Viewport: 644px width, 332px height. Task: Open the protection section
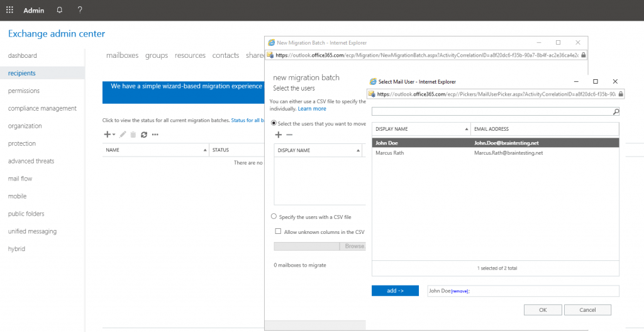[22, 143]
